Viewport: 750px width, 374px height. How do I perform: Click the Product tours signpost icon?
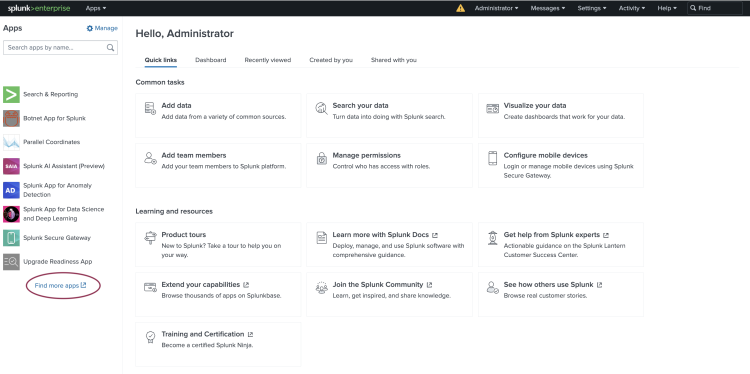click(x=150, y=237)
